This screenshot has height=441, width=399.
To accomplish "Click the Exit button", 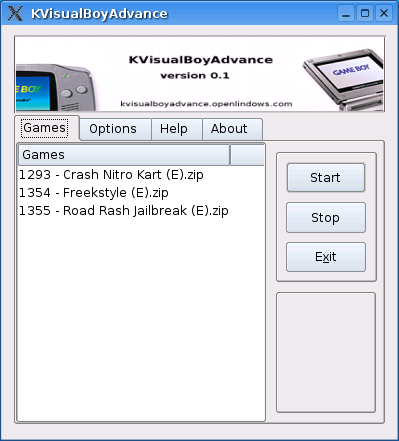I will pyautogui.click(x=326, y=257).
